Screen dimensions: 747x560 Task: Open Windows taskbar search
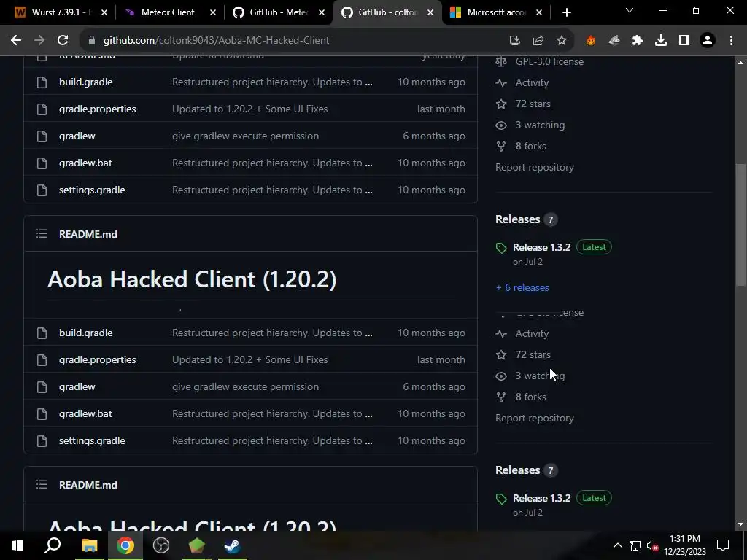(53, 545)
